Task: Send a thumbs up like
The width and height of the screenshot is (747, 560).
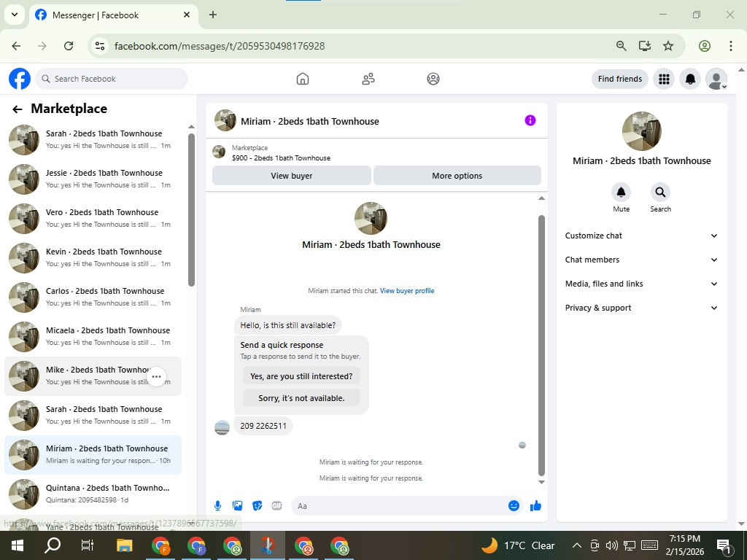Action: point(535,506)
